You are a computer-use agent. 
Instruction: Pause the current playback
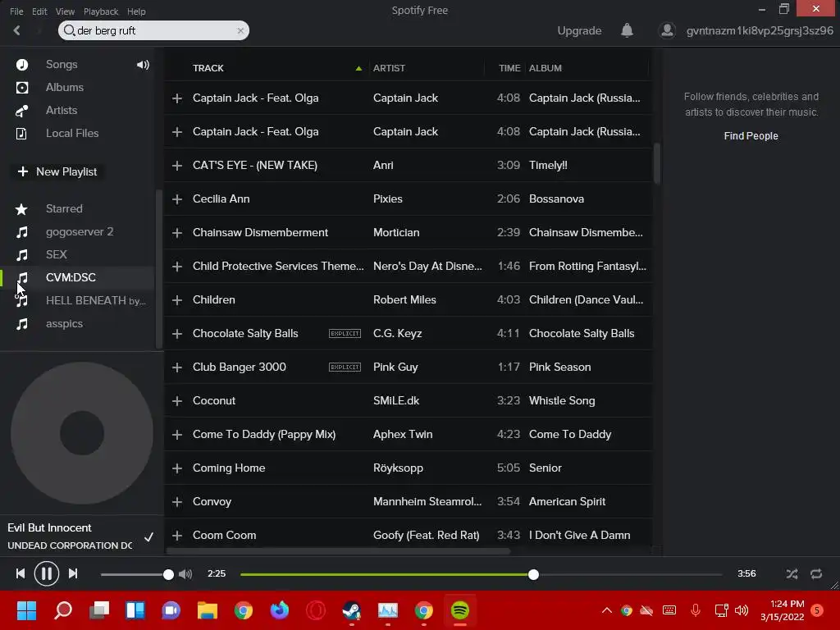tap(47, 573)
